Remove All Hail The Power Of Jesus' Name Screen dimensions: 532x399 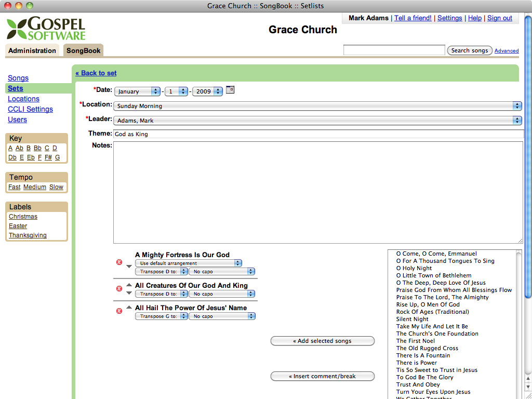119,311
